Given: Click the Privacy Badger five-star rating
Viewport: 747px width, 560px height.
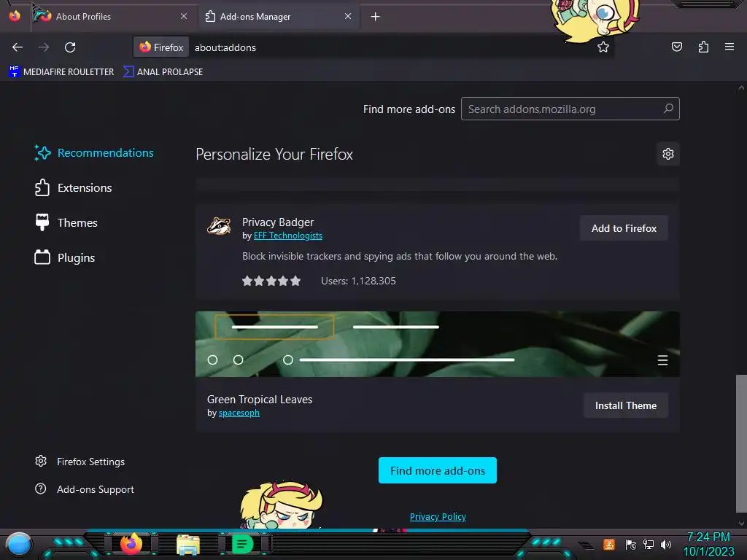Looking at the screenshot, I should click(271, 281).
